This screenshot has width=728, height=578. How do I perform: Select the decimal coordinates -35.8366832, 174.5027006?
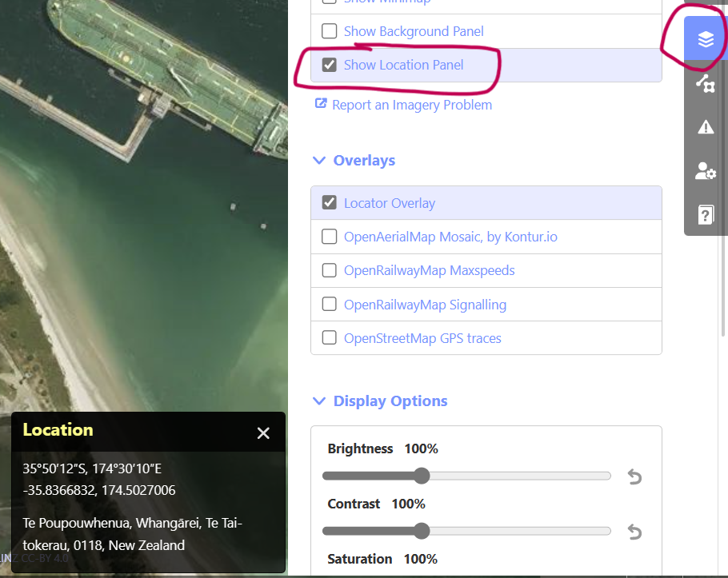(x=99, y=490)
